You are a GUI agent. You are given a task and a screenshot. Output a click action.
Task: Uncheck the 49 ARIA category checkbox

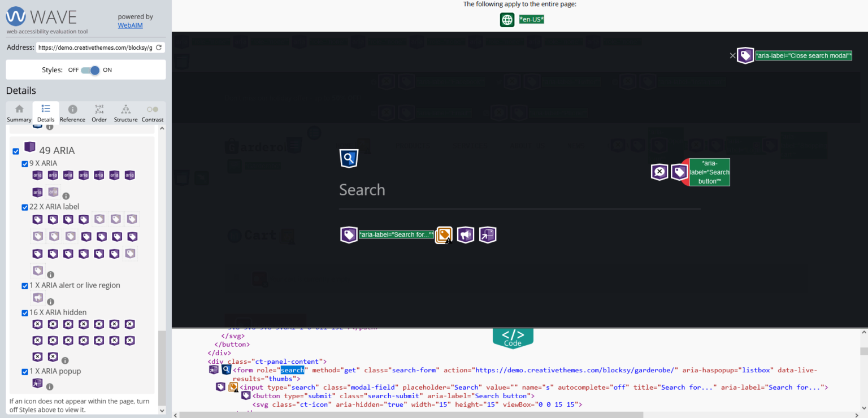[x=16, y=151]
